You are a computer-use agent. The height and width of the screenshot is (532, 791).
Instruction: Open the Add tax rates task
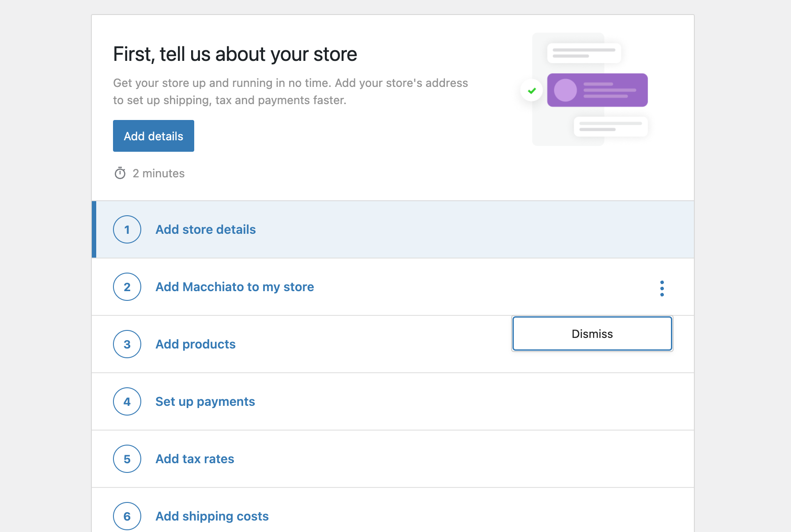(393, 459)
